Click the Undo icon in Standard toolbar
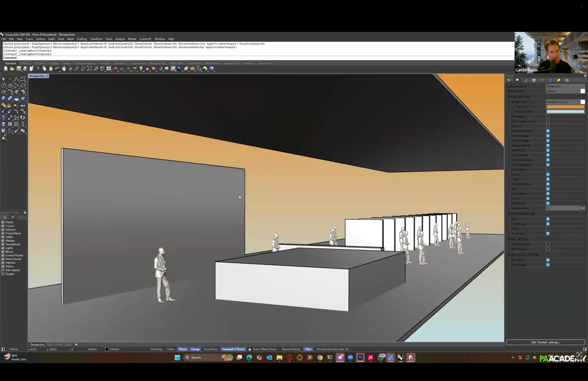This screenshot has height=381, width=588. (x=57, y=69)
